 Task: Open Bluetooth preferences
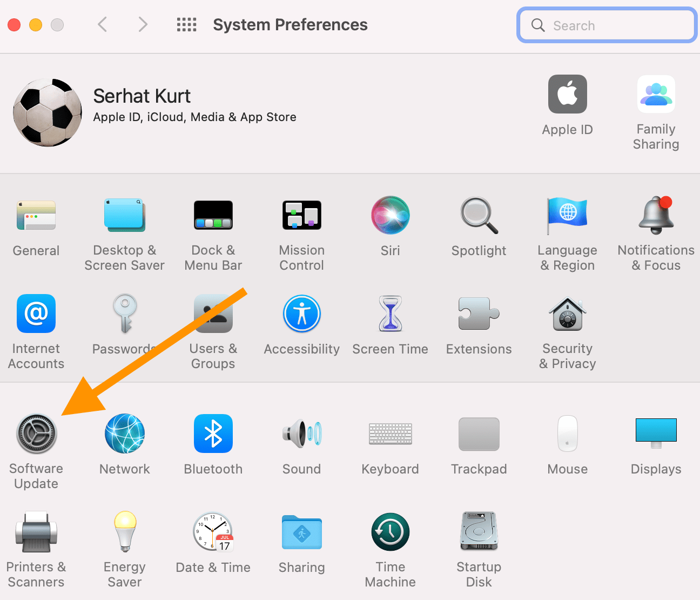[x=213, y=434]
